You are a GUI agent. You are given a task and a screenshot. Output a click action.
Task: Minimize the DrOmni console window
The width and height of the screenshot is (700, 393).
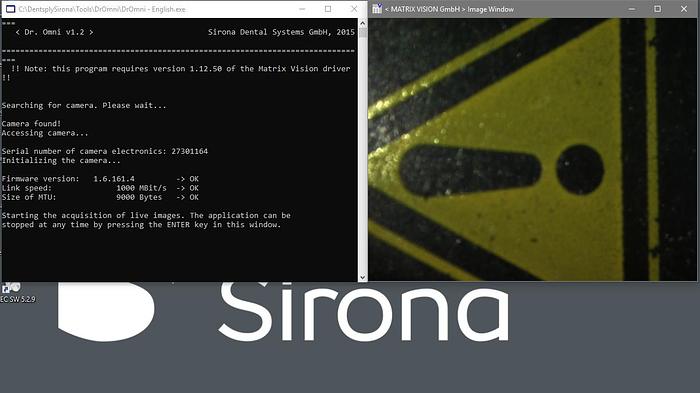click(302, 9)
